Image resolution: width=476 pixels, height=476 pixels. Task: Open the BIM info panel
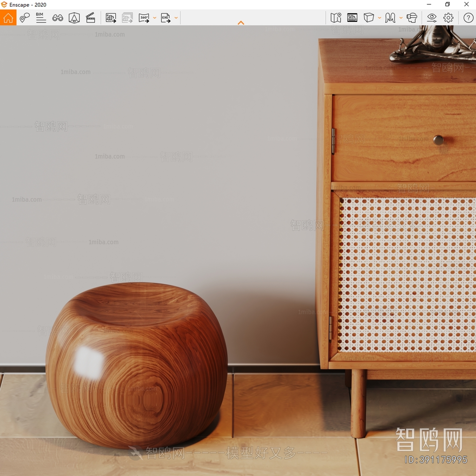click(x=41, y=18)
